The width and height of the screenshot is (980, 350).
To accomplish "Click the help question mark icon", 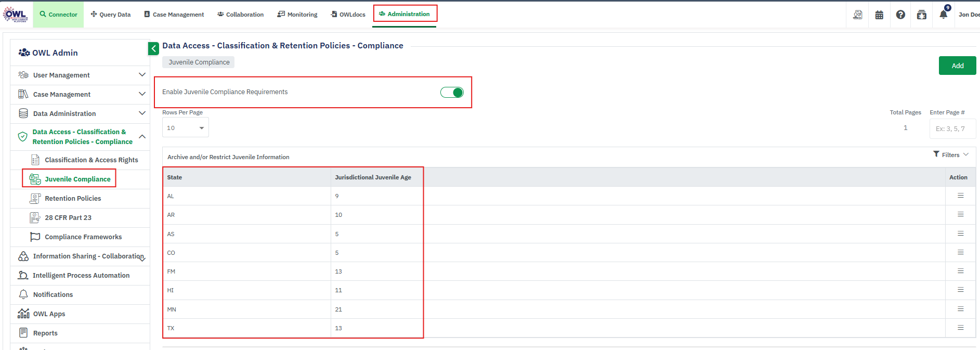I will 900,15.
